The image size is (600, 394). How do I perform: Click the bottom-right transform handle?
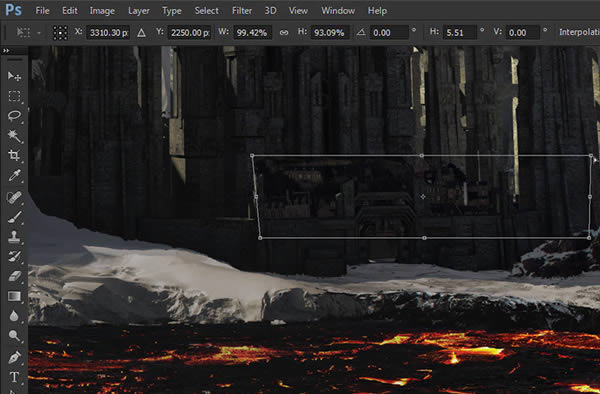click(589, 238)
